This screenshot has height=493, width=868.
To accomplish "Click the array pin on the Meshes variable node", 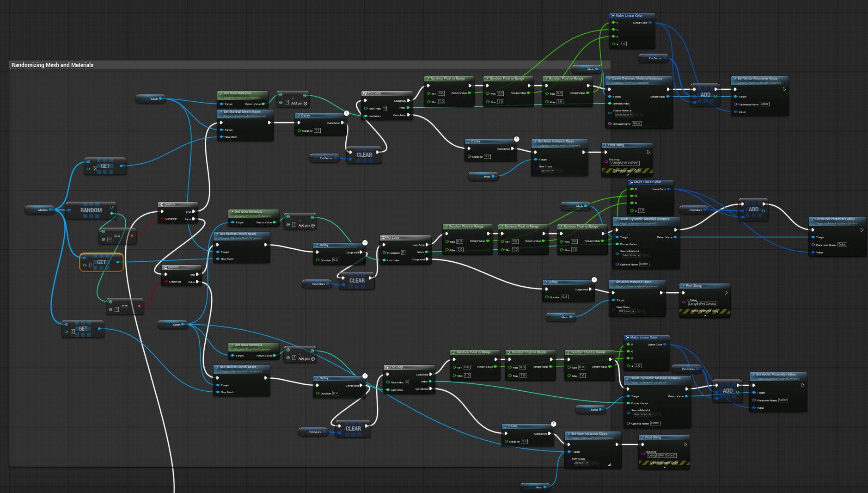I will (51, 210).
